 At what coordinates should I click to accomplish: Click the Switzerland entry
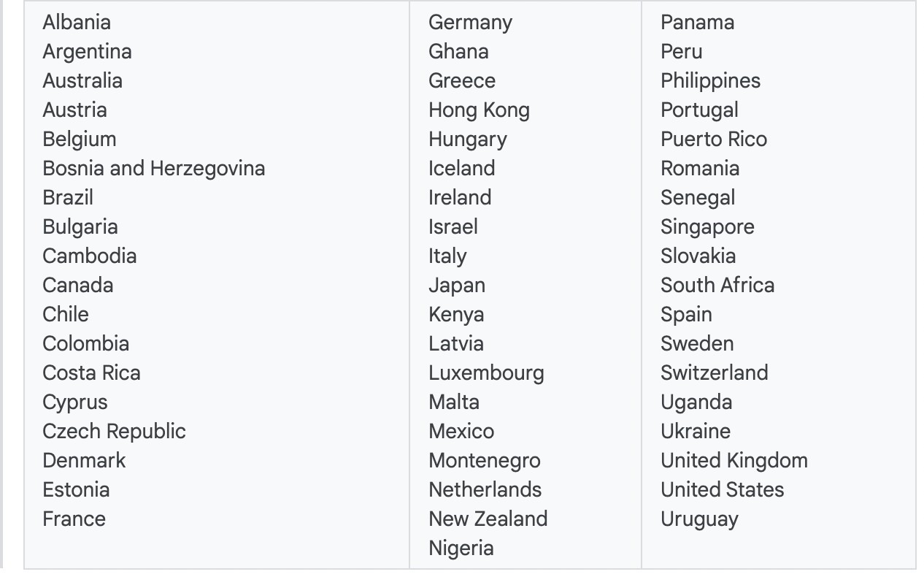714,372
